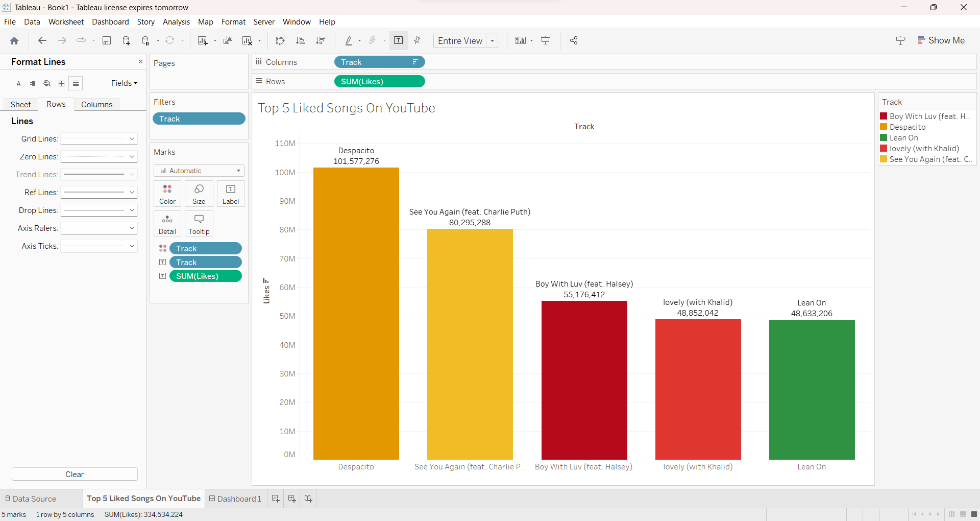Sort descending using the toolbar icon
Image resolution: width=980 pixels, height=521 pixels.
[321, 40]
